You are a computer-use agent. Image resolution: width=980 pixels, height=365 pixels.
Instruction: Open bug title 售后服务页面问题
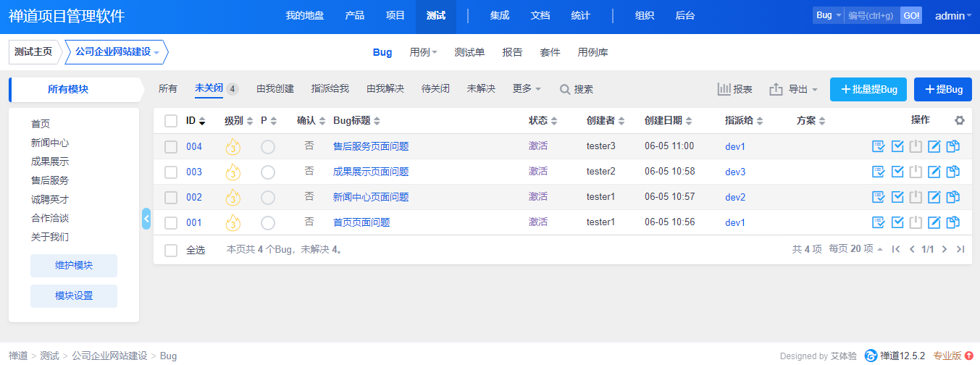pos(371,146)
